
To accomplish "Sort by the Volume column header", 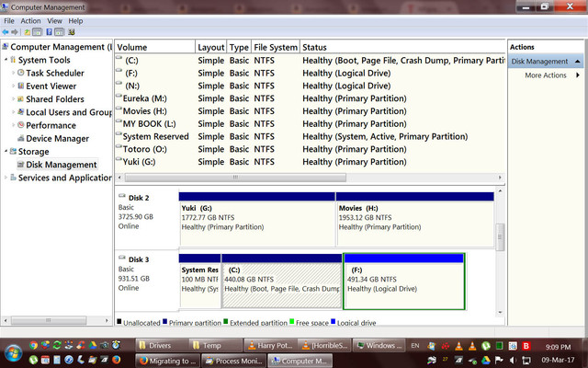I will [x=155, y=47].
